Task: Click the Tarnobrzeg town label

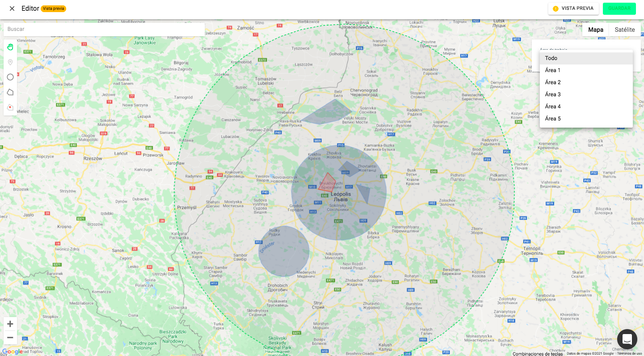Action: pos(55,57)
